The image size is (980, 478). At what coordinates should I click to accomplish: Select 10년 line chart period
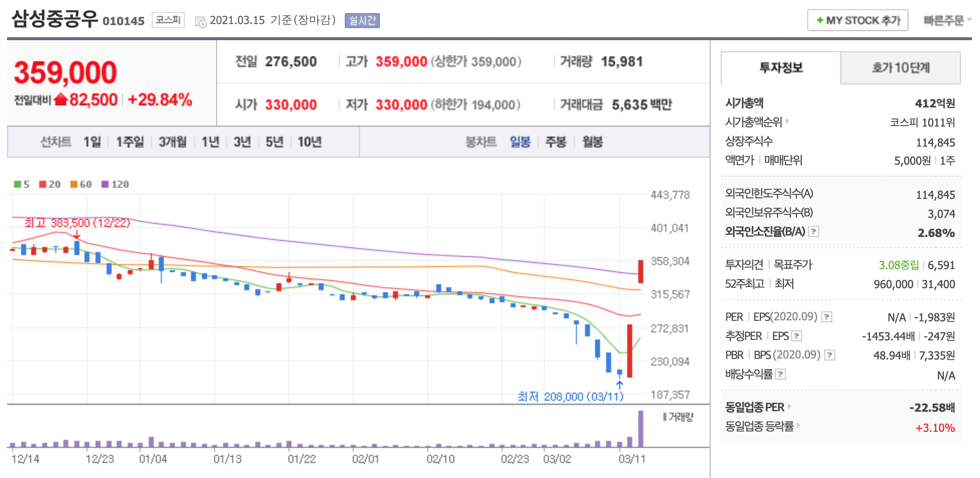pos(310,142)
